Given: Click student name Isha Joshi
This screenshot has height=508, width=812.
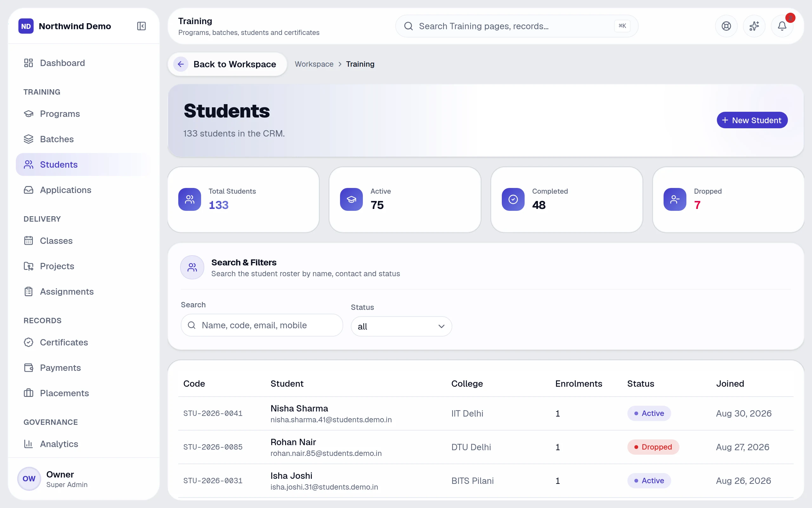Looking at the screenshot, I should (x=291, y=476).
